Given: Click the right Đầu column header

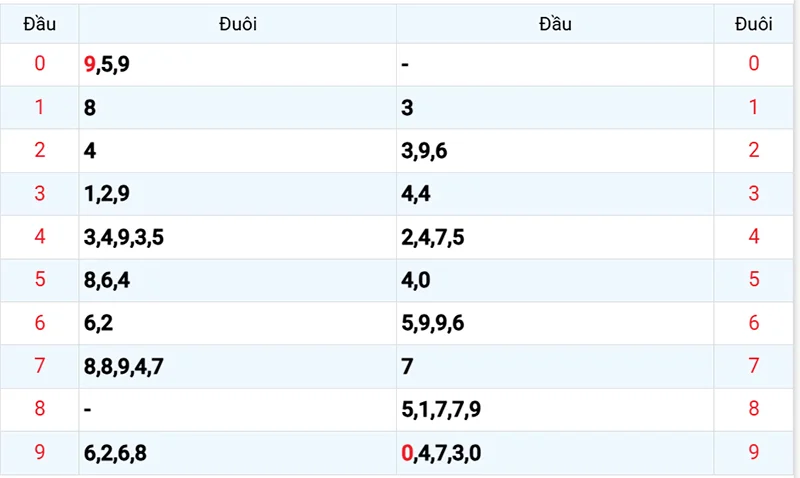Looking at the screenshot, I should [555, 24].
